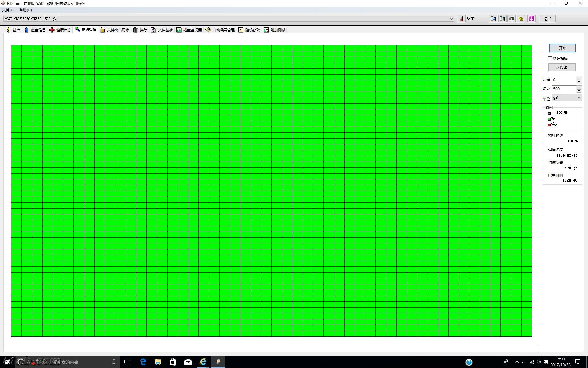Expand the HGST drive selection dropdown
This screenshot has height=368, width=588.
(451, 19)
